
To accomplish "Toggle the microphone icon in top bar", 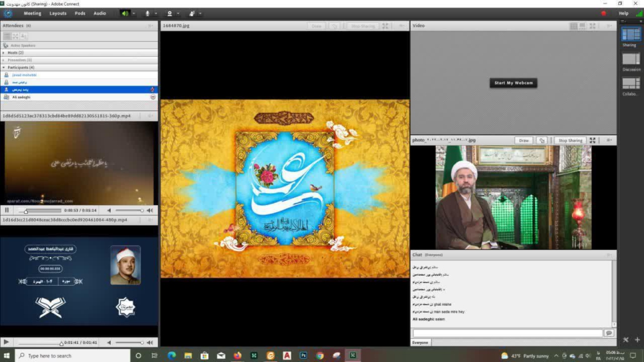I will [148, 14].
